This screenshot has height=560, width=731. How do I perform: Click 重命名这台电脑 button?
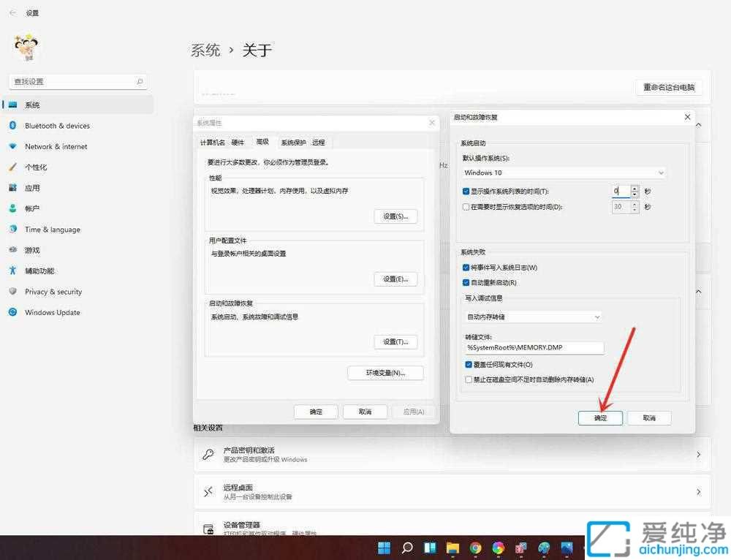coord(669,87)
